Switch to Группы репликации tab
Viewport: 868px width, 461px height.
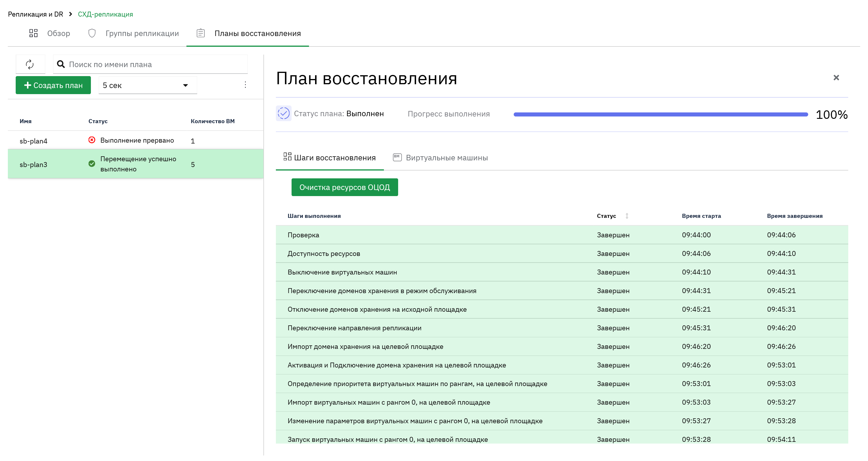(133, 33)
